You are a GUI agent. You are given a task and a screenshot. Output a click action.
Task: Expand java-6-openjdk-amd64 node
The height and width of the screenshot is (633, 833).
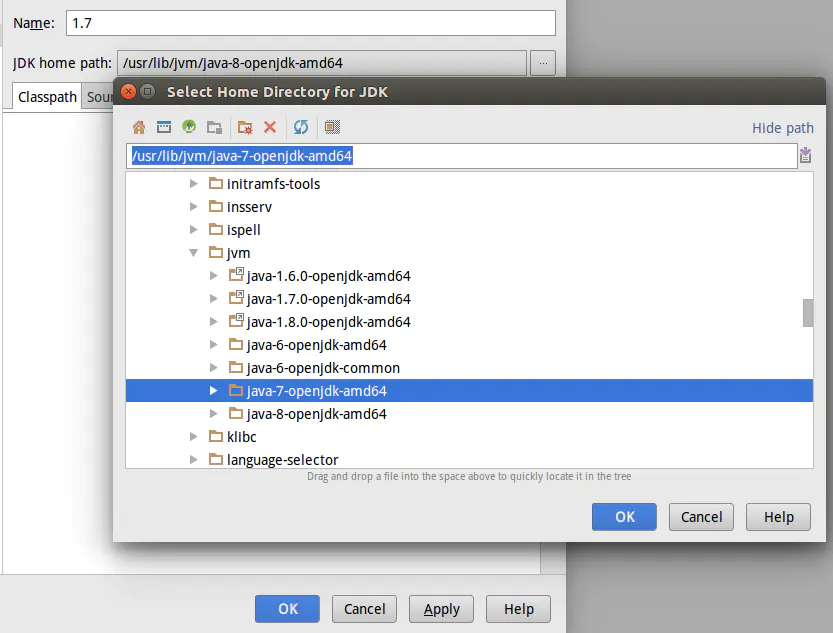213,345
